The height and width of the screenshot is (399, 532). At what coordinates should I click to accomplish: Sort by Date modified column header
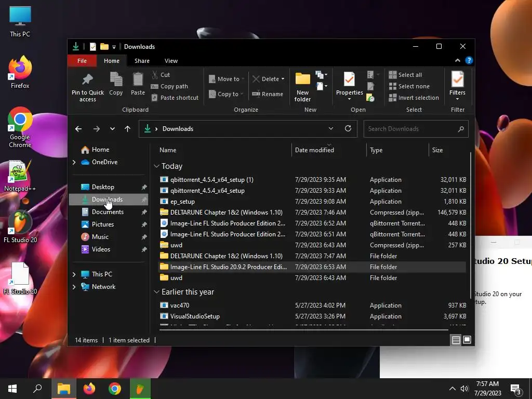tap(314, 150)
